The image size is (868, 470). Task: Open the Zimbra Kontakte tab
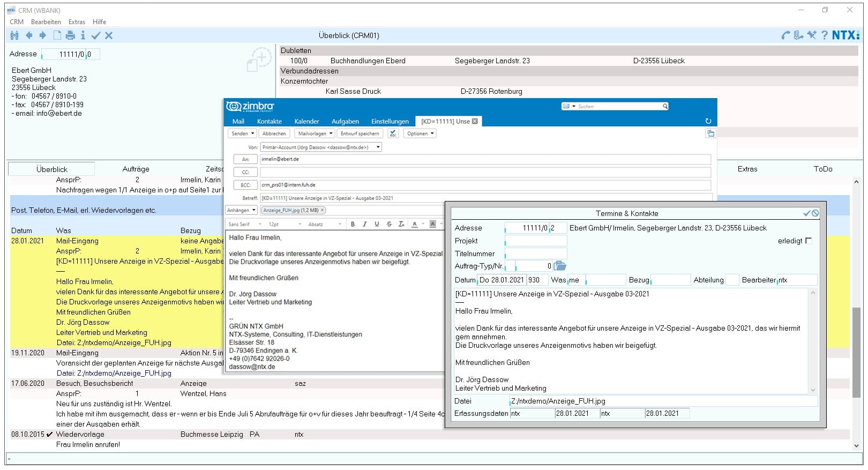[270, 122]
